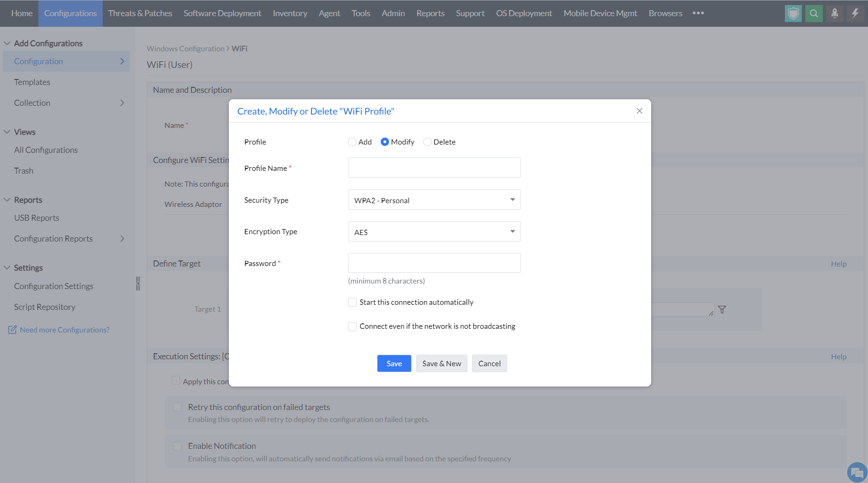Open the Encryption Type dropdown
Viewport: 868px width, 483px height.
434,231
